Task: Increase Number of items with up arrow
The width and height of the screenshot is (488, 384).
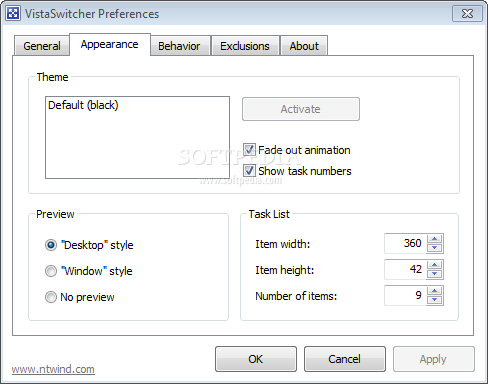Action: 434,291
